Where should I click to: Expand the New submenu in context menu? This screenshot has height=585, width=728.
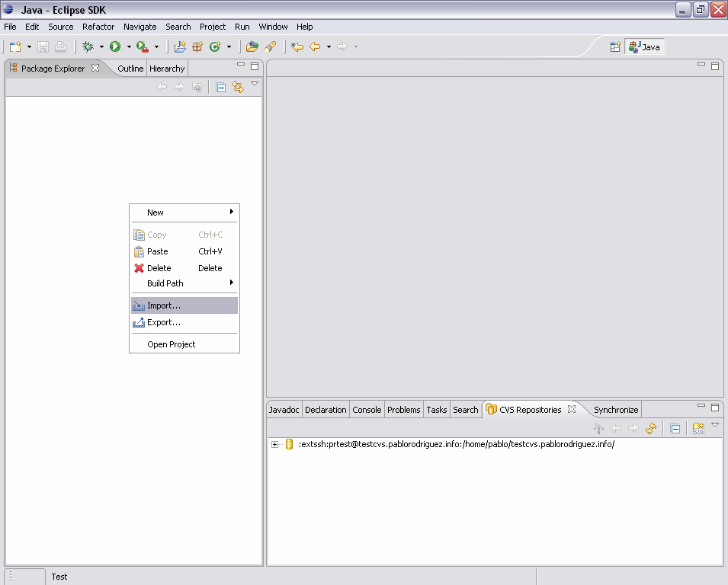[184, 213]
